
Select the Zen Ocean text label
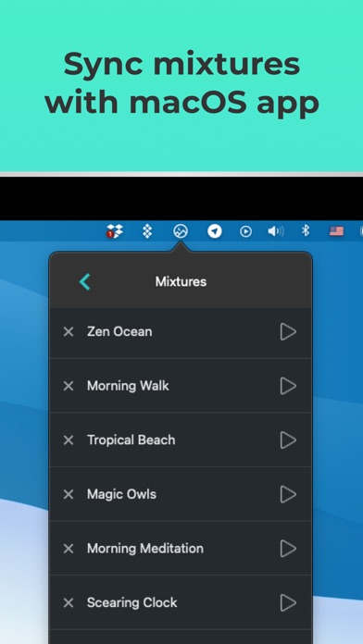point(119,331)
